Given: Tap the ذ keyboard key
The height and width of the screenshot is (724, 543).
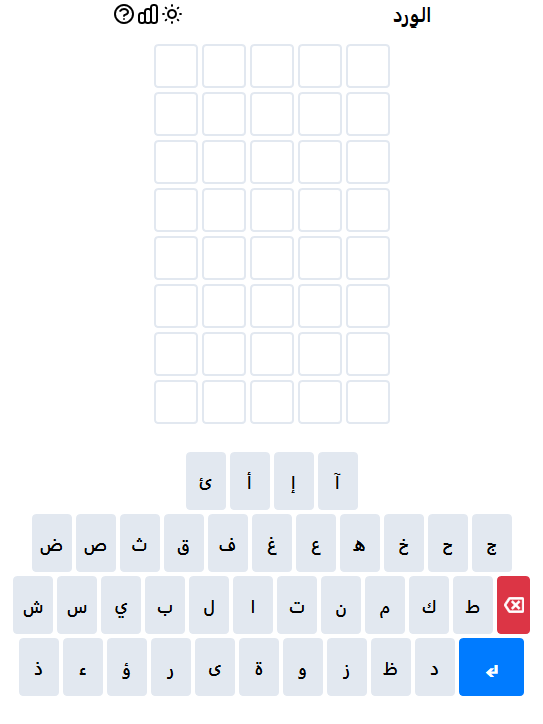Looking at the screenshot, I should (39, 667).
